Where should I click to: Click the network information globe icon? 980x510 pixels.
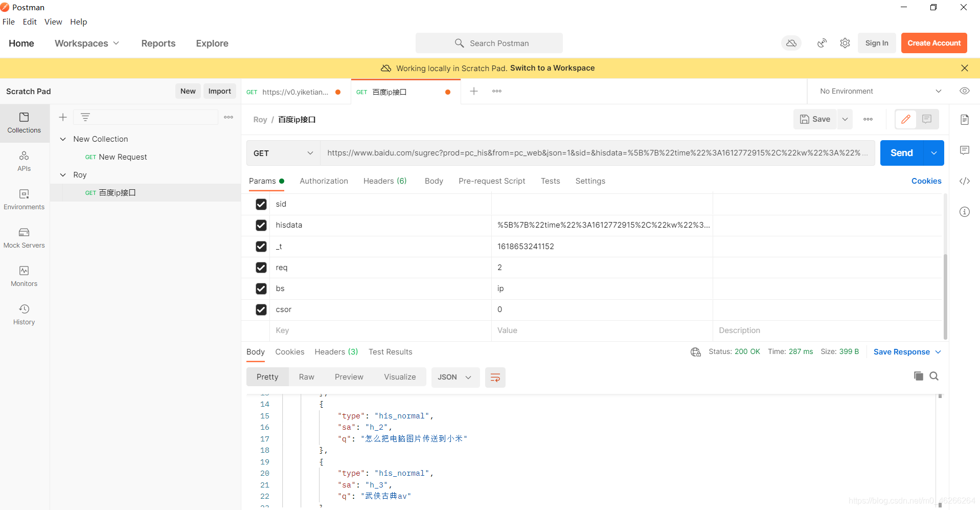tap(696, 352)
